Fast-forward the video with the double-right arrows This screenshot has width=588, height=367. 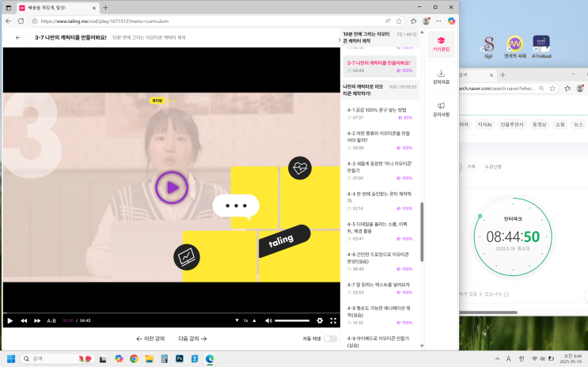click(x=37, y=320)
